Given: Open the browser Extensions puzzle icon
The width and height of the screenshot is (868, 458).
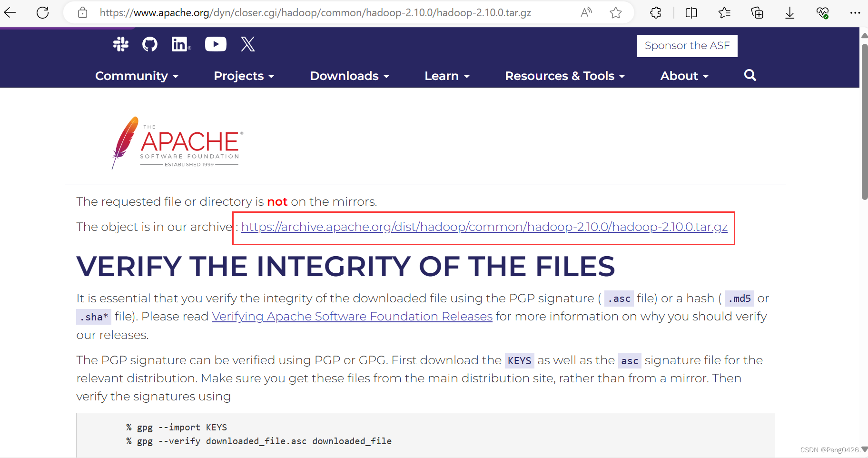Looking at the screenshot, I should click(x=656, y=13).
